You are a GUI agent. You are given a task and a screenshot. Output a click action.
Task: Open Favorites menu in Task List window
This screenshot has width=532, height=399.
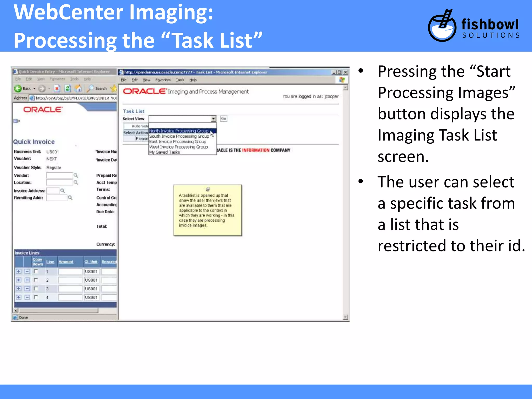click(163, 80)
